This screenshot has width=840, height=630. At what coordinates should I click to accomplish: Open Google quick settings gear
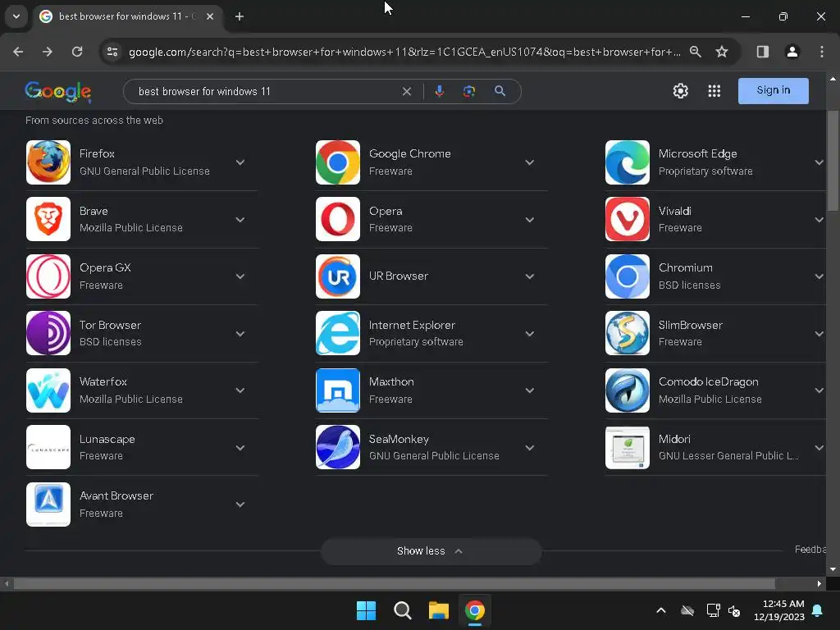(680, 91)
